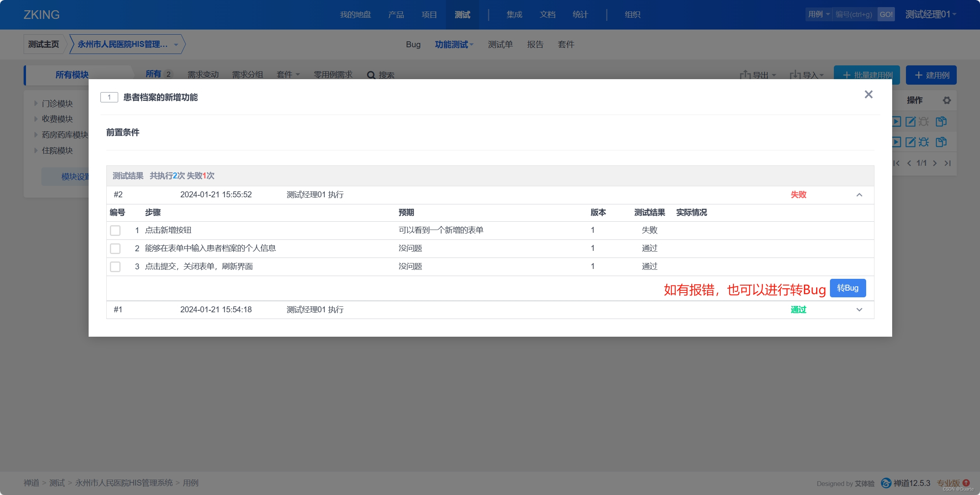The image size is (980, 495).
Task: Click the 转Bug button
Action: (848, 288)
